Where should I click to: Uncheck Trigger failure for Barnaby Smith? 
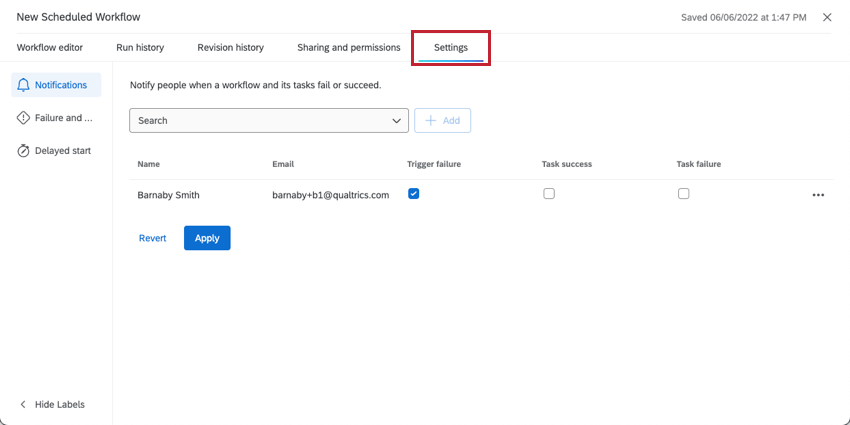(x=413, y=194)
